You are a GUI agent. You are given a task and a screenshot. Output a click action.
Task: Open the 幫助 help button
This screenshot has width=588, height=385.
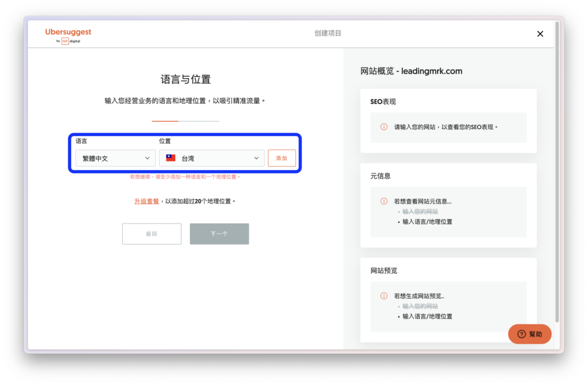point(530,334)
